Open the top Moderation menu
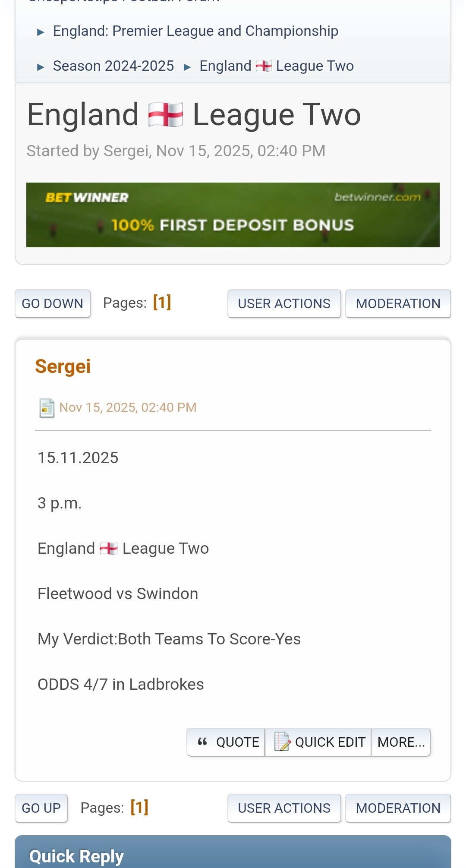 pyautogui.click(x=398, y=303)
